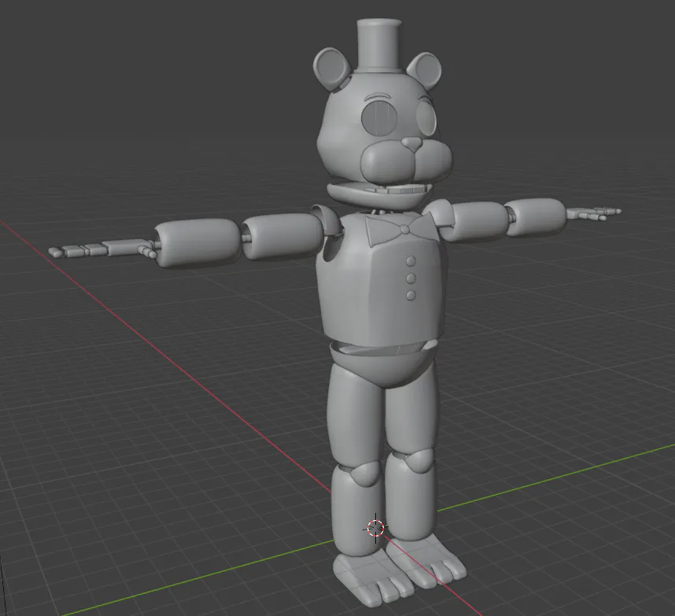This screenshot has width=675, height=616.
Task: Select the bear's nose
Action: pos(412,144)
